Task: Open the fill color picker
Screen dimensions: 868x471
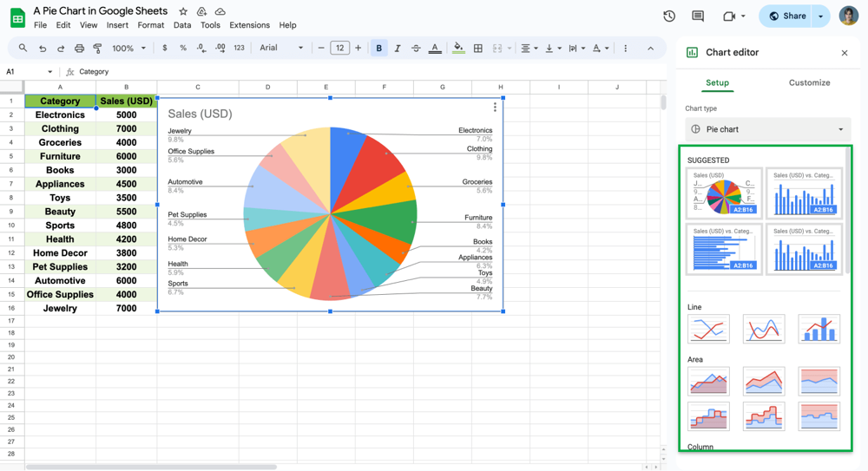Action: (458, 49)
